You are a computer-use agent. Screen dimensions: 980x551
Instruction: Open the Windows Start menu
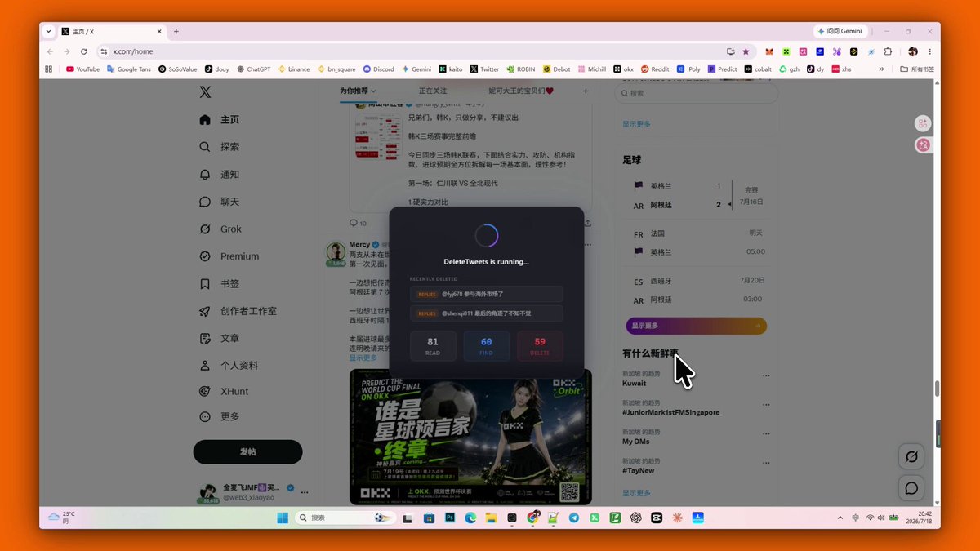click(x=283, y=518)
